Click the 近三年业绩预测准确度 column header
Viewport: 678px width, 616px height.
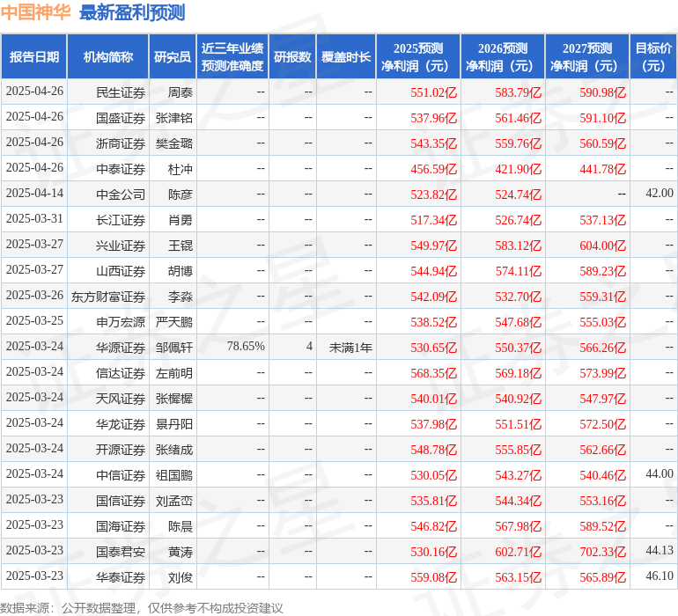pyautogui.click(x=232, y=56)
